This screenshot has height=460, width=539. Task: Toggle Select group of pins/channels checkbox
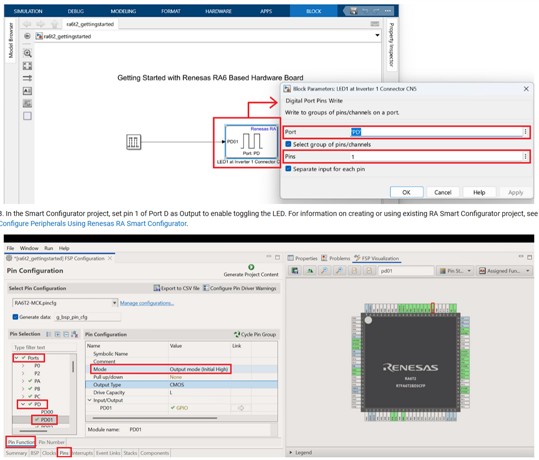(288, 144)
